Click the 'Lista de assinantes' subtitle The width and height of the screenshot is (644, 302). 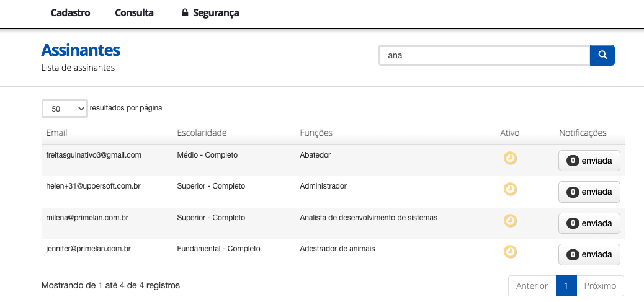[78, 68]
